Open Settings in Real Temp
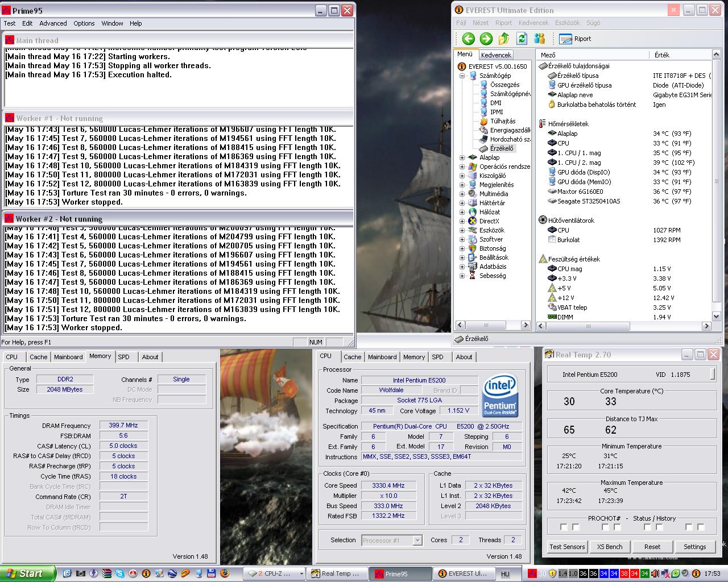Viewport: 728px width, 582px height. click(695, 547)
